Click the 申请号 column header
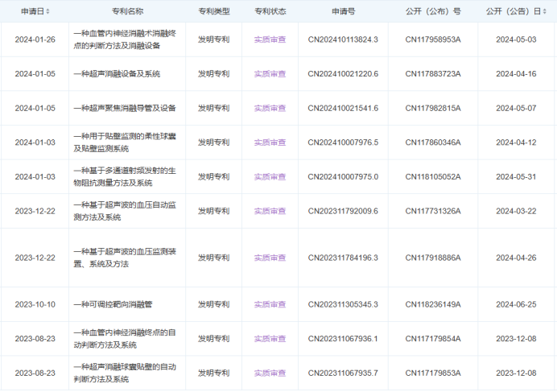This screenshot has height=392, width=557. click(343, 11)
